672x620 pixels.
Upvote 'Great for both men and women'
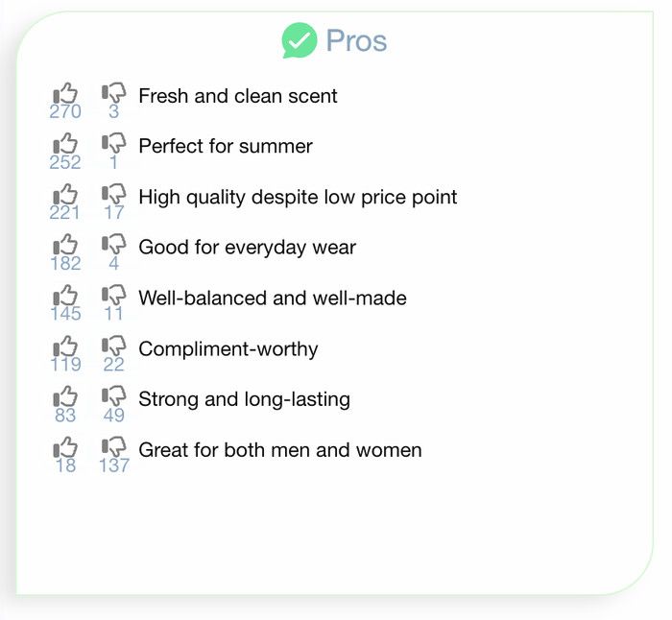[x=65, y=447]
